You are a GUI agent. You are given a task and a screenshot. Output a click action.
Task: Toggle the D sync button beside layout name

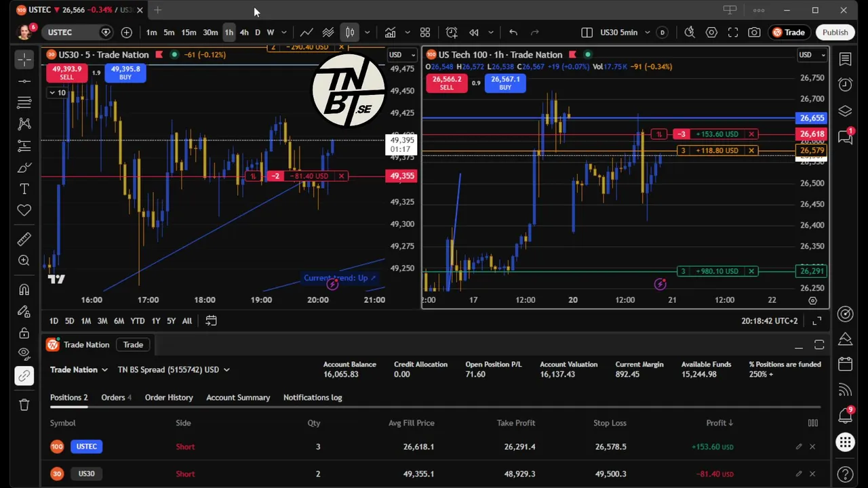tap(662, 33)
